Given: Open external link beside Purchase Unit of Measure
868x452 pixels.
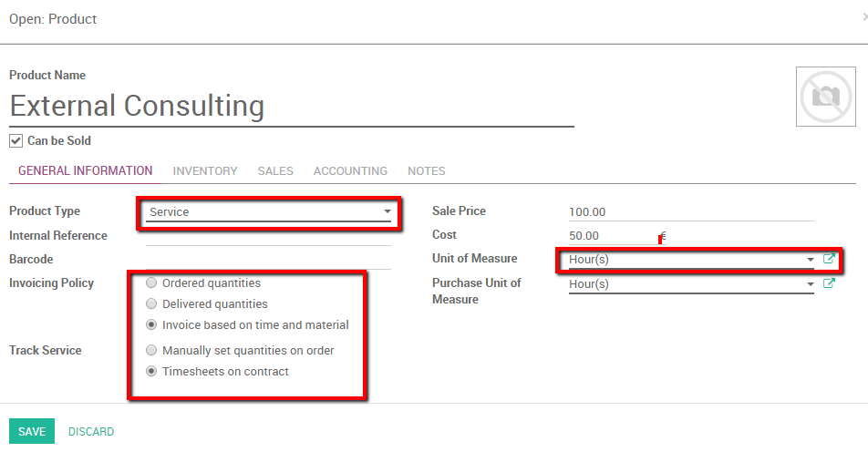Looking at the screenshot, I should click(x=829, y=283).
